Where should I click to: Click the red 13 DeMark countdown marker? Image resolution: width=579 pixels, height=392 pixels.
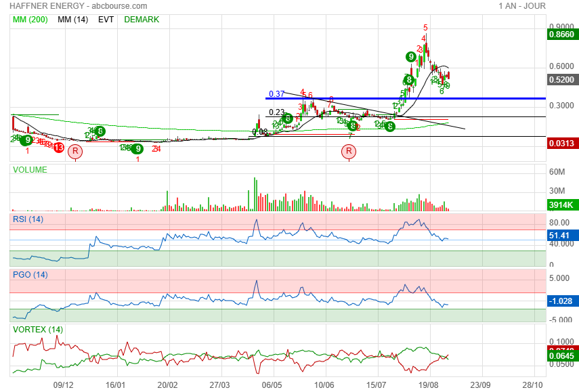58,148
